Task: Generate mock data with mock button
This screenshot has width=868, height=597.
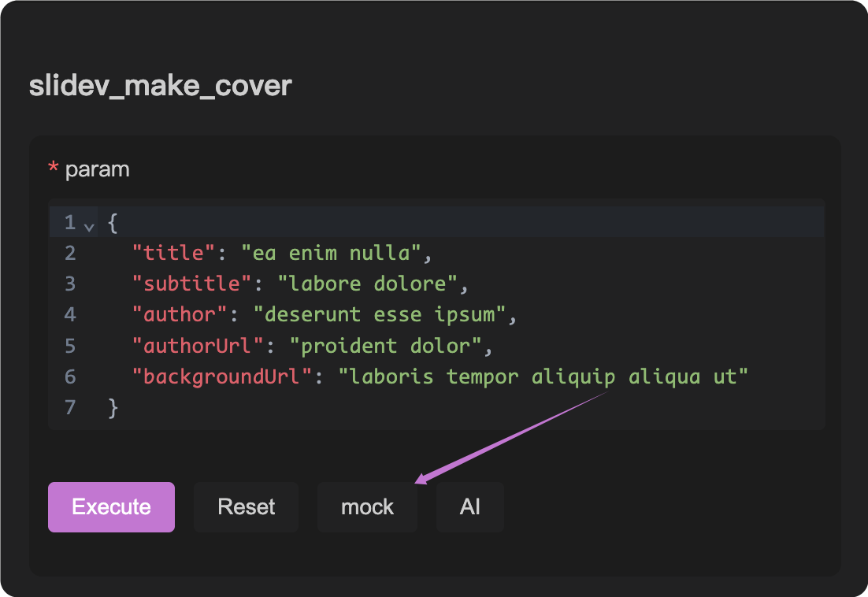Action: point(367,506)
